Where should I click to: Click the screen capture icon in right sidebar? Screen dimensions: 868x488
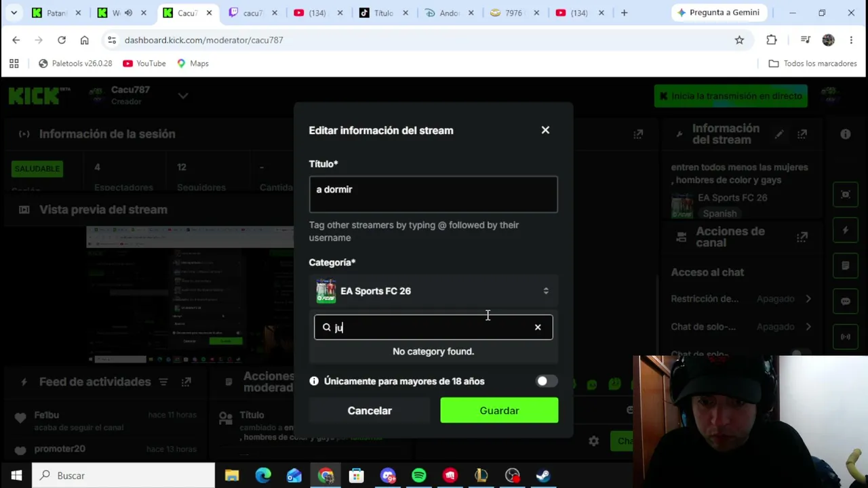click(x=846, y=195)
